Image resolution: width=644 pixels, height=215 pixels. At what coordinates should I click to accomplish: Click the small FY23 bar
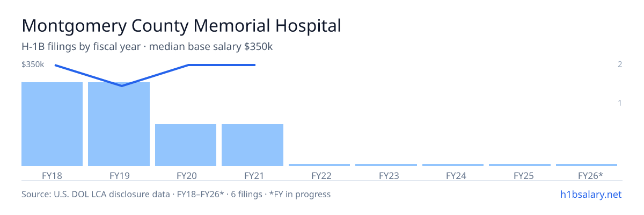[x=386, y=165]
